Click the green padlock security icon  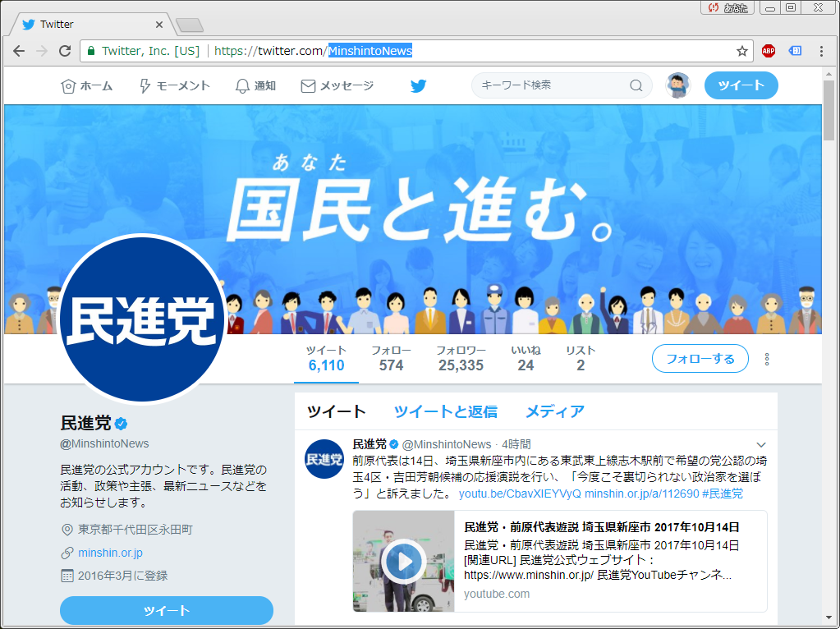(91, 51)
